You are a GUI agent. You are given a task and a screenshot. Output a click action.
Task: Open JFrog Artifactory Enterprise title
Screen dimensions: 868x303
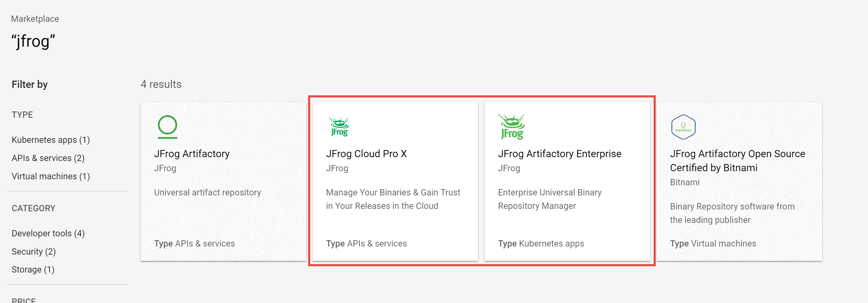(x=559, y=154)
